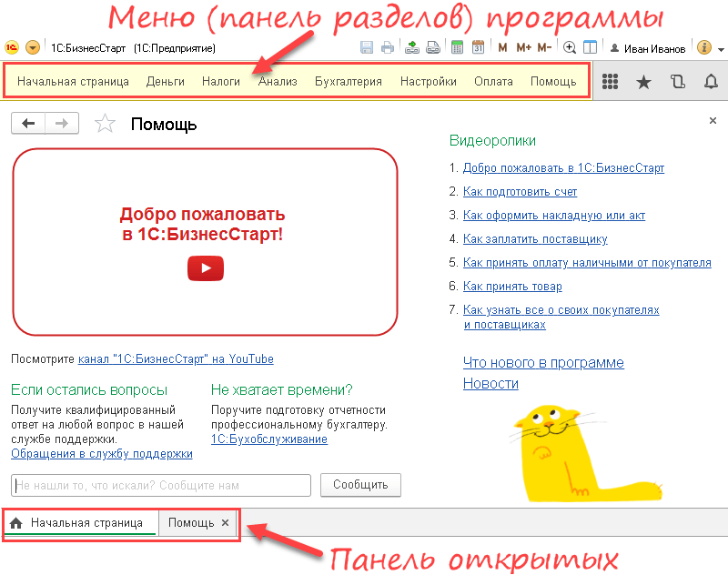This screenshot has height=575, width=728.
Task: Open link Как заплатить поставщику
Action: [535, 239]
